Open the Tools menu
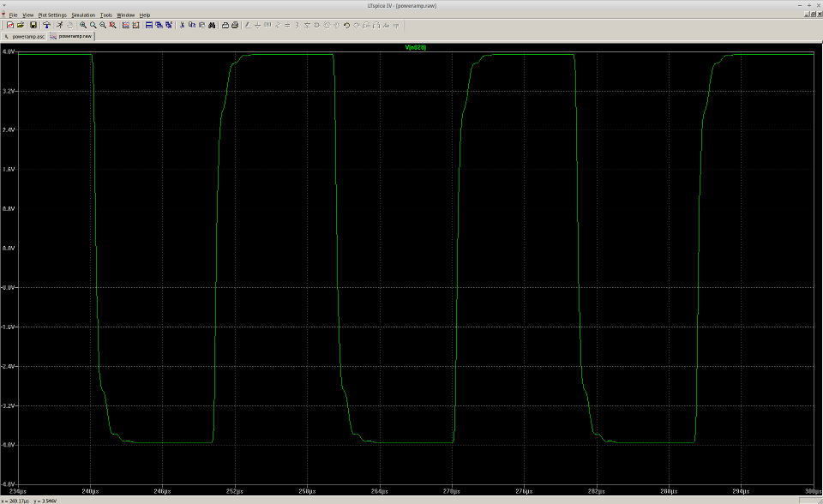823x504 pixels. pos(106,15)
